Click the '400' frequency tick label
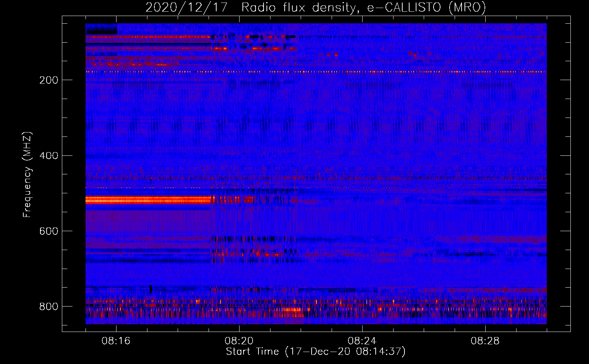The width and height of the screenshot is (589, 364). (49, 156)
